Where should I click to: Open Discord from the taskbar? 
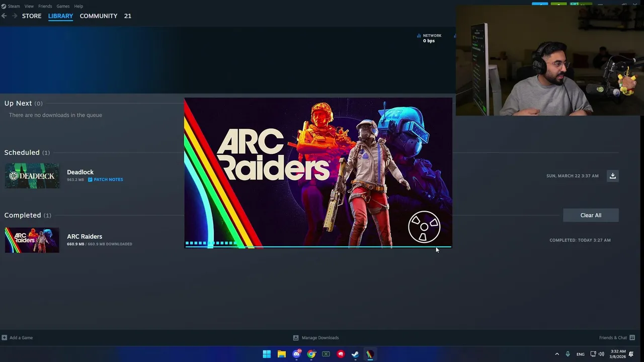coord(296,354)
